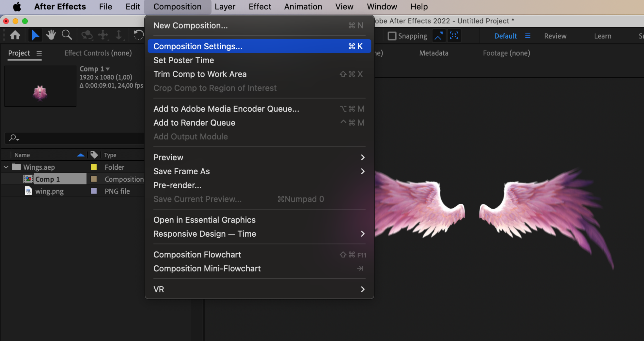Click yellow label swatch of Wings.aep

click(94, 167)
